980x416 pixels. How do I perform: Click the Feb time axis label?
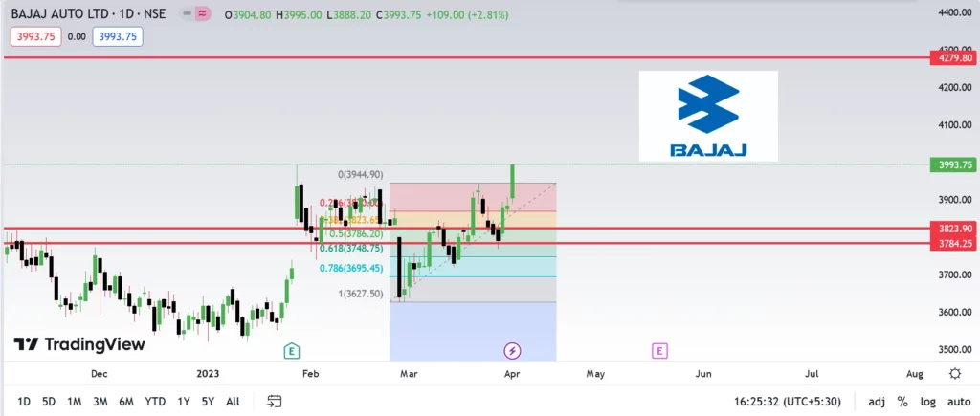click(311, 374)
